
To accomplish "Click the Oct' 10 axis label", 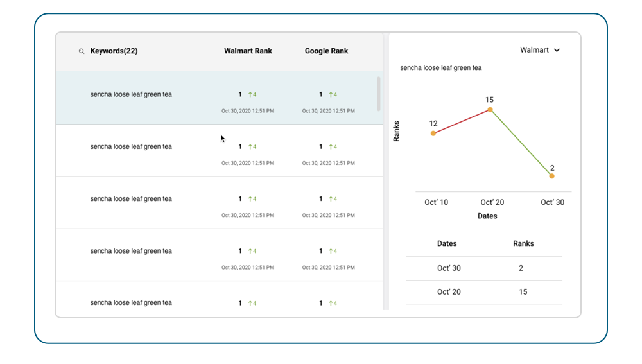I will (436, 202).
